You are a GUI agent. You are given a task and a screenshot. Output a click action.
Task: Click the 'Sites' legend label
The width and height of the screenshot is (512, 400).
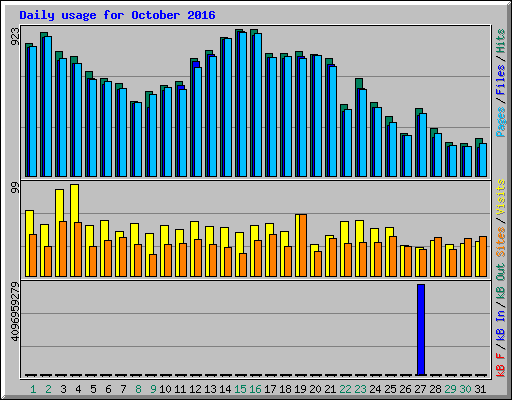click(x=501, y=242)
